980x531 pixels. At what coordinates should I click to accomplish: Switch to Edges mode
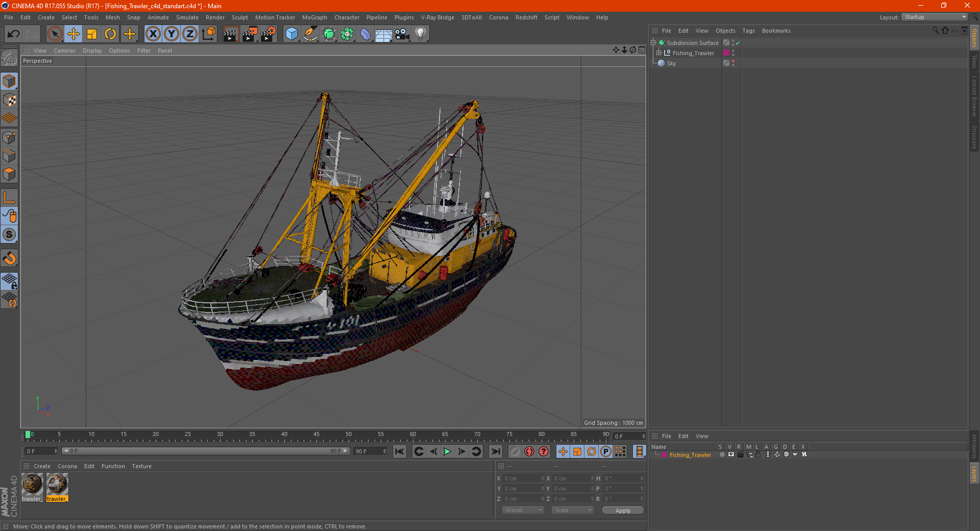[9, 155]
